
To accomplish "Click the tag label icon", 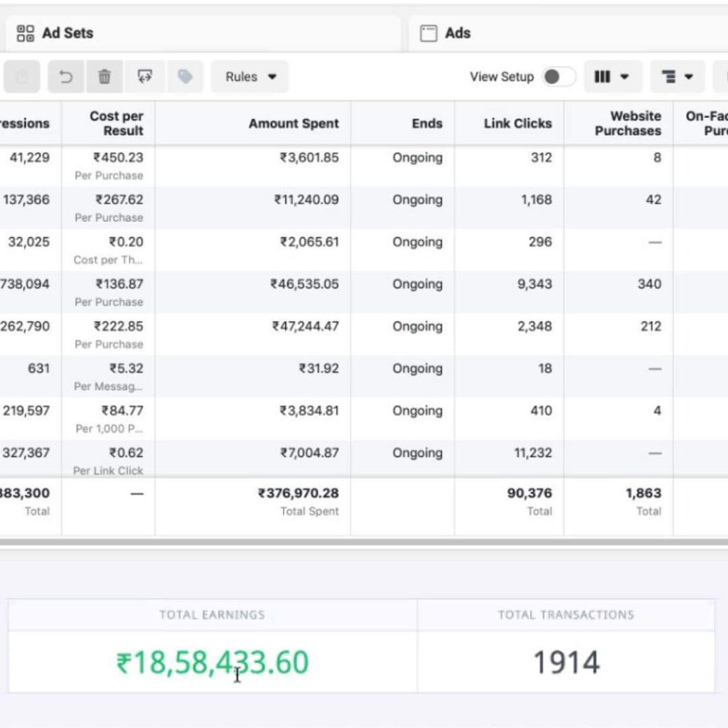I will pyautogui.click(x=185, y=77).
